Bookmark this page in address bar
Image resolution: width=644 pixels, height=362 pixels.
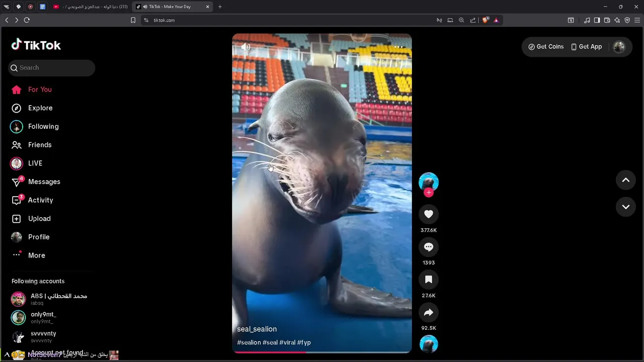point(133,20)
